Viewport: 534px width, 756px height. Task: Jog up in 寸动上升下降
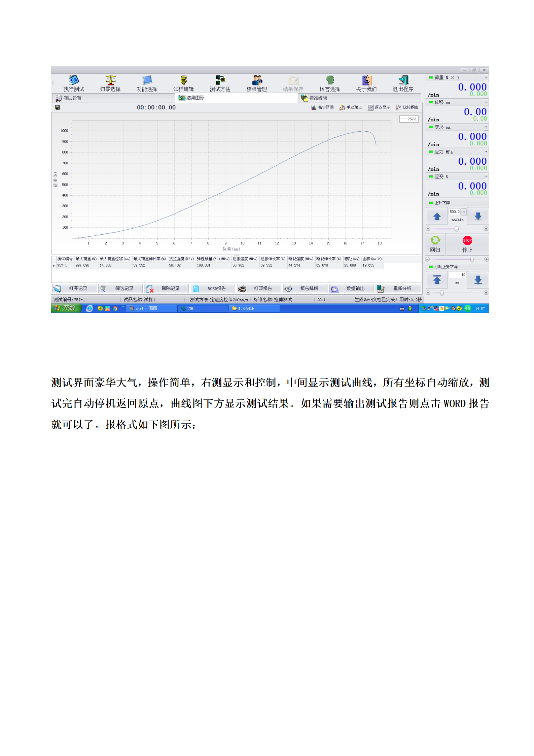click(x=437, y=280)
